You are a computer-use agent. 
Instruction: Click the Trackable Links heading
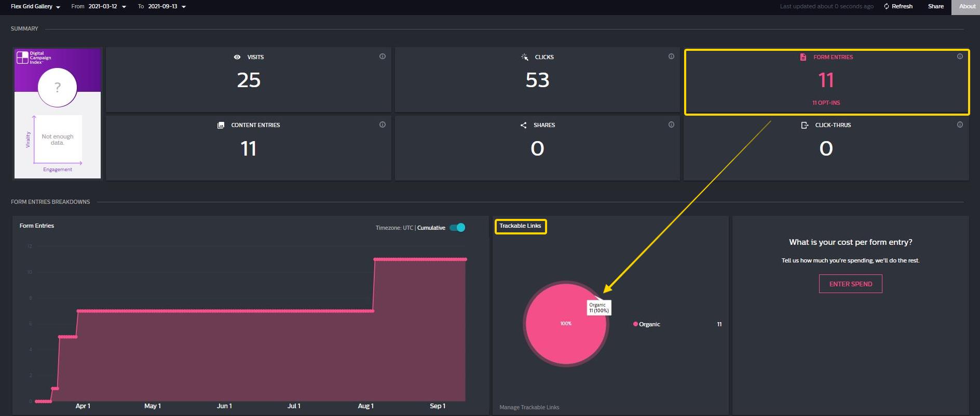[520, 226]
